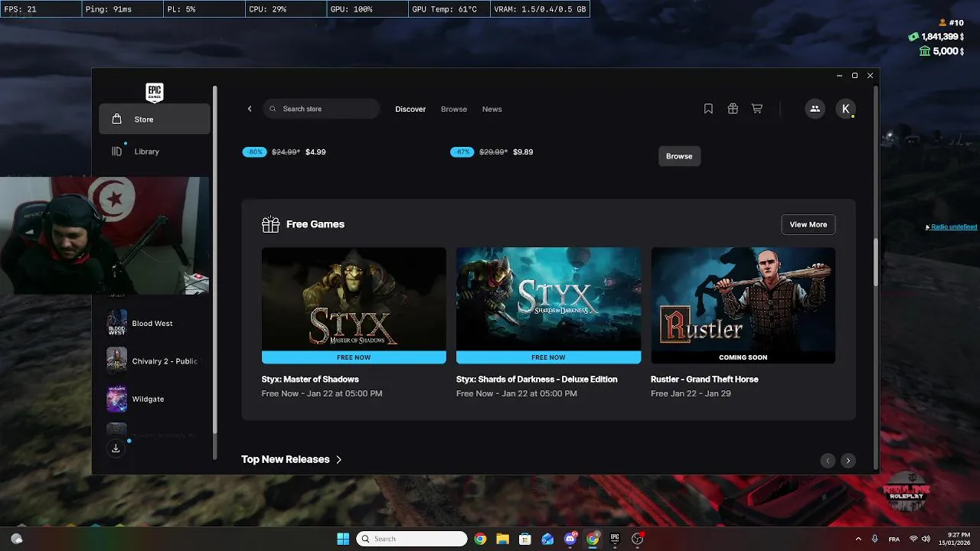Click the Windows taskbar search box
The image size is (980, 551).
412,539
